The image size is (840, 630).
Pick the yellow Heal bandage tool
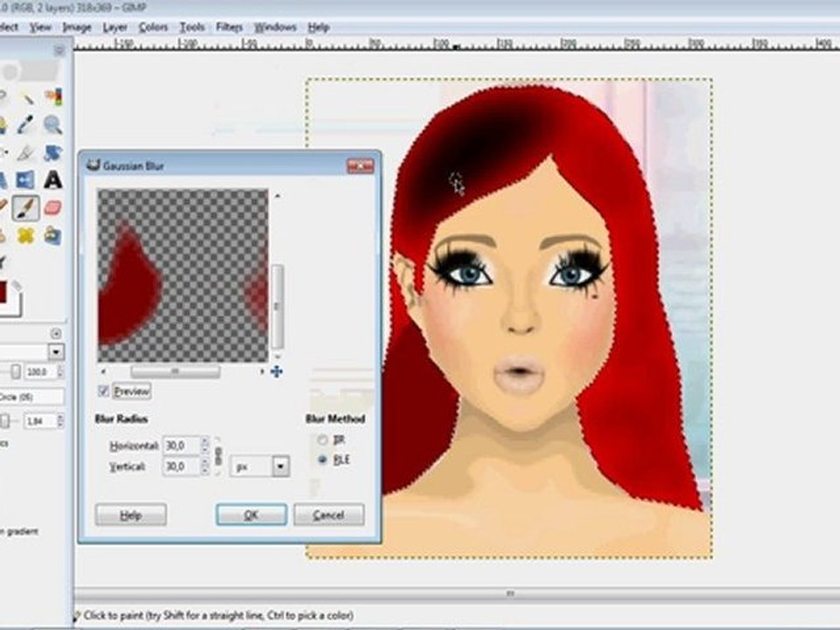25,235
